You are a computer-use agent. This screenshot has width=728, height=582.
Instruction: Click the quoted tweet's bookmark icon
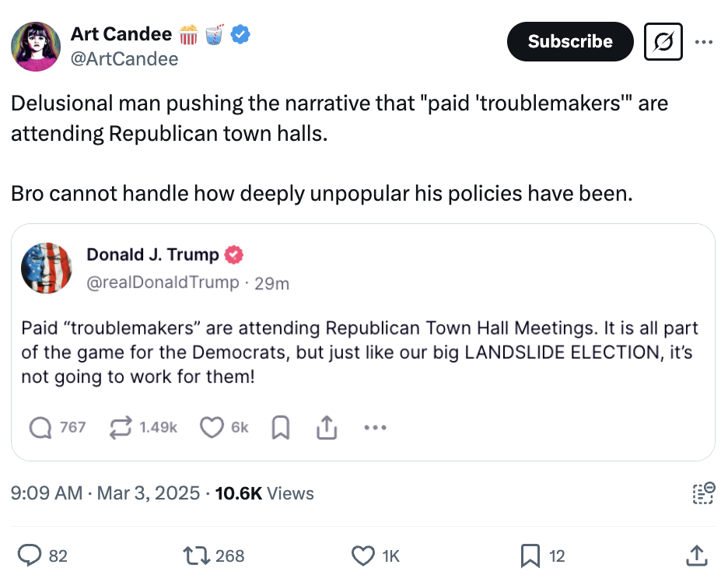click(281, 427)
